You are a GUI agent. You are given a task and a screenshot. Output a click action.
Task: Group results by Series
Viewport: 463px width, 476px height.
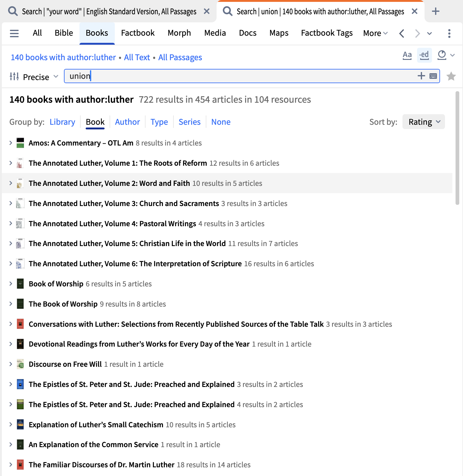coord(190,122)
